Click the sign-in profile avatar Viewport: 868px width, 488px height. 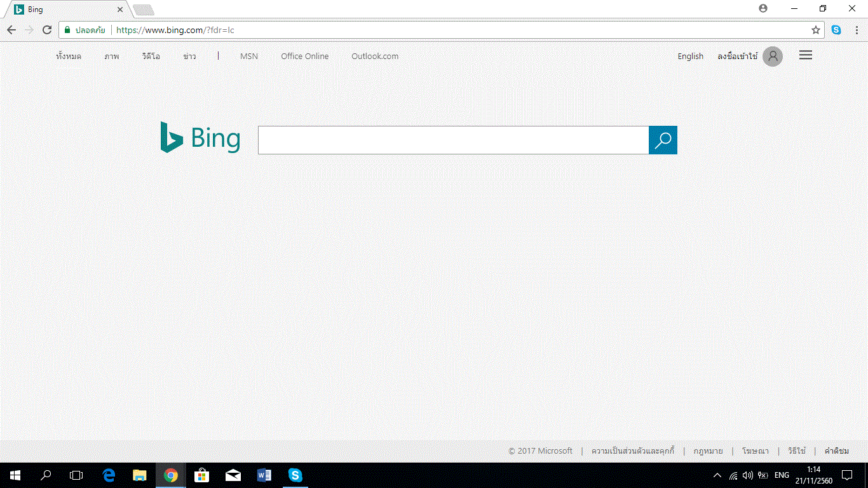click(773, 57)
